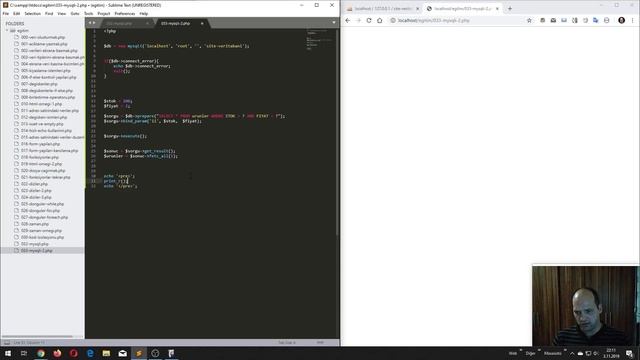Open 028-zaman.php in sidebar
Image resolution: width=640 pixels, height=360 pixels.
point(35,224)
